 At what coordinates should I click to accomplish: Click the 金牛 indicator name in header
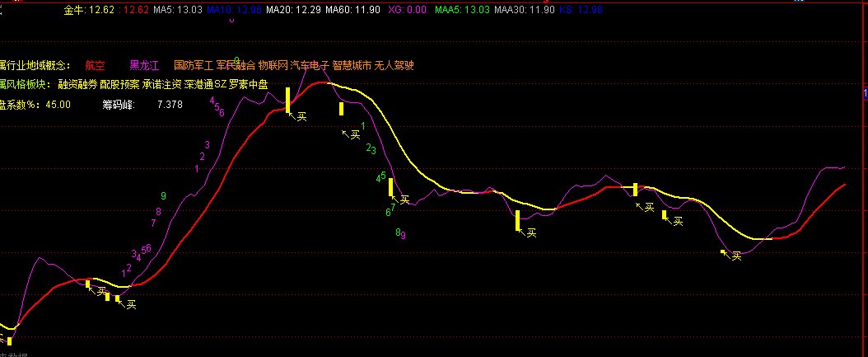pyautogui.click(x=73, y=10)
